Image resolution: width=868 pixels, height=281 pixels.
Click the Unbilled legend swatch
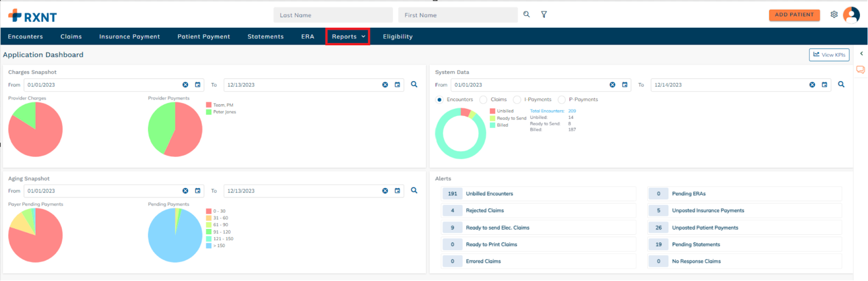click(x=493, y=111)
